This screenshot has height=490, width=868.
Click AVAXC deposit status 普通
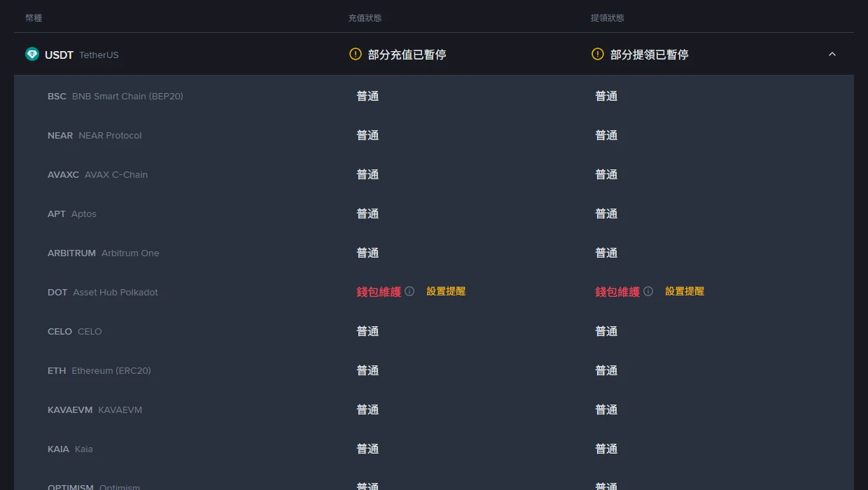(x=367, y=174)
